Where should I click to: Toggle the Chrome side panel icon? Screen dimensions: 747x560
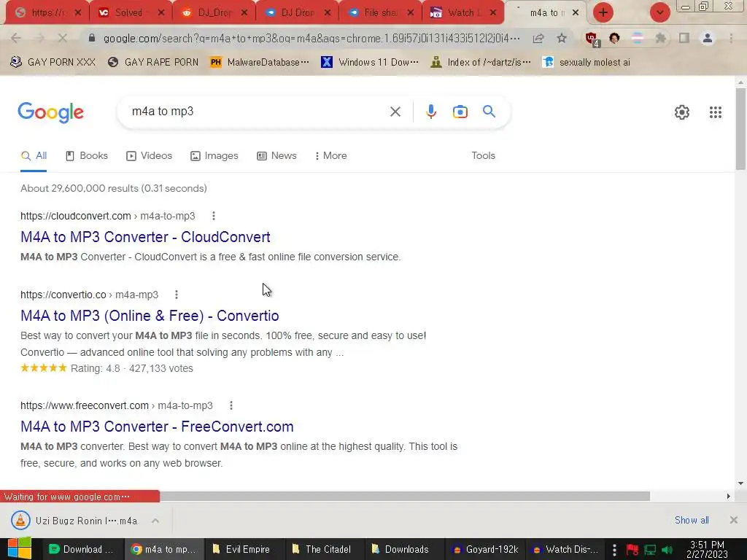point(684,38)
